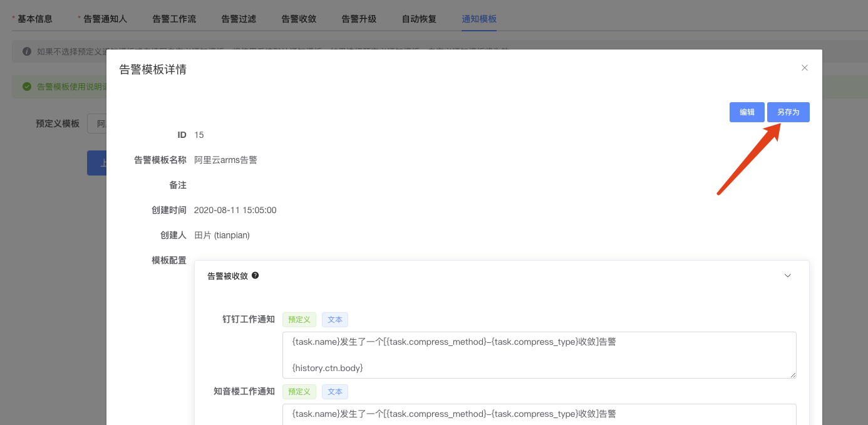Go to the 告警升级 tab
The image size is (868, 425).
pos(359,19)
